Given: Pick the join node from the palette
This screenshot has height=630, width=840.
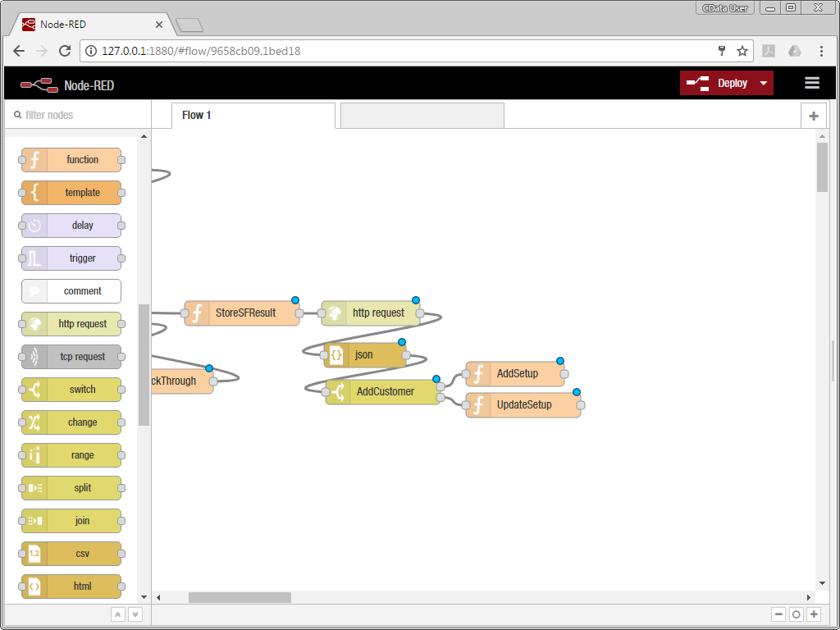Looking at the screenshot, I should click(x=71, y=521).
